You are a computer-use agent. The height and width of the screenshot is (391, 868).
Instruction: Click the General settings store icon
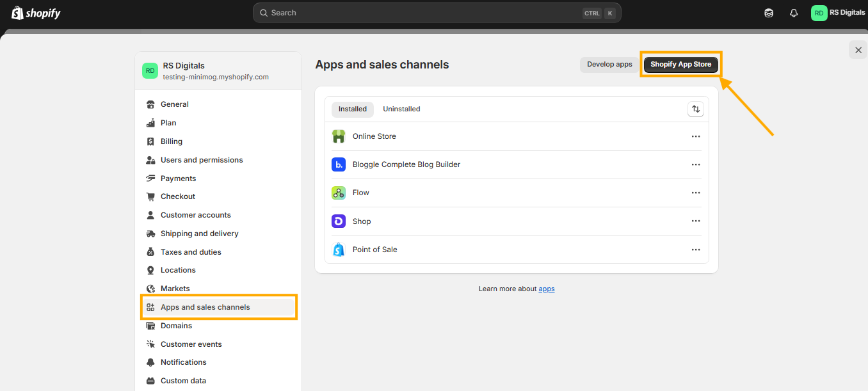tap(150, 104)
